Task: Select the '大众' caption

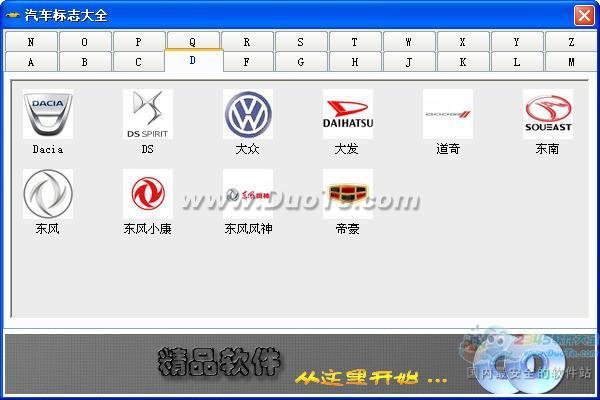Action: click(x=248, y=149)
